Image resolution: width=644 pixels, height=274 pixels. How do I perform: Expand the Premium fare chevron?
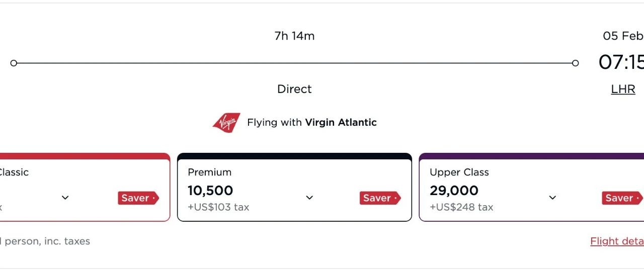pos(309,198)
